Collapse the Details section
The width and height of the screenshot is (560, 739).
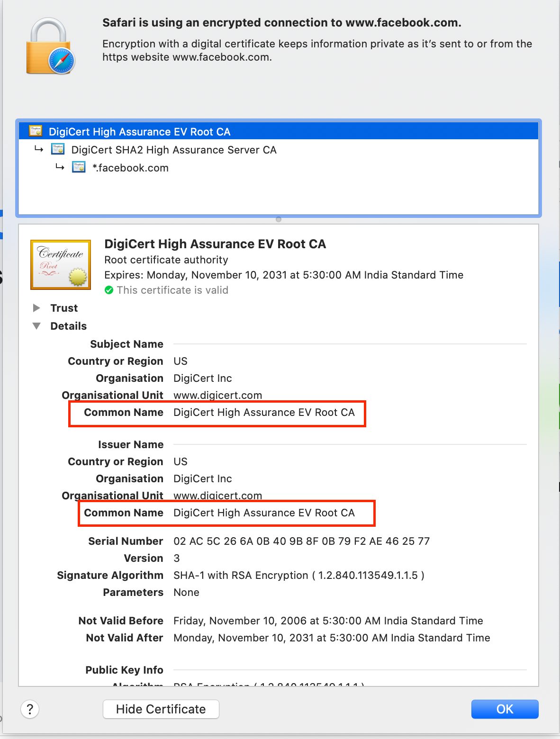(x=36, y=326)
